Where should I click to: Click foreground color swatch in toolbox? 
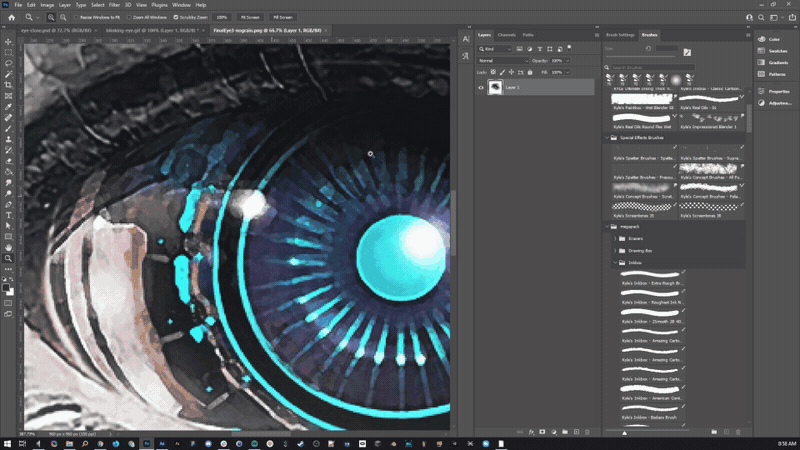(x=6, y=288)
